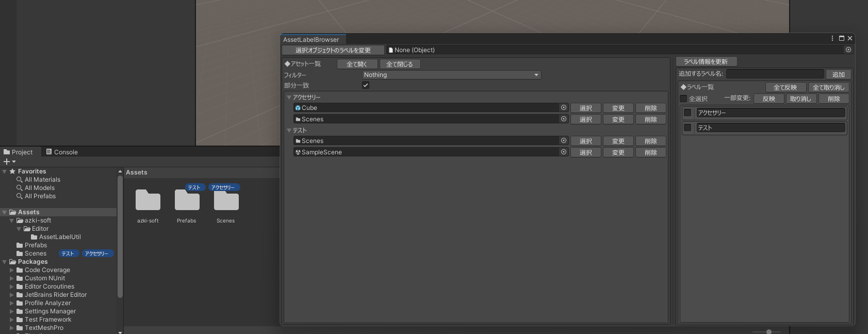
Task: Expand the Code Coverage package folder
Action: tap(12, 270)
